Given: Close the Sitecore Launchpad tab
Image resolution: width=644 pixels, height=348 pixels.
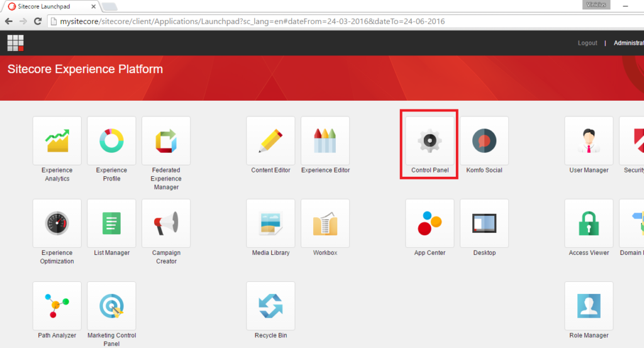Looking at the screenshot, I should pyautogui.click(x=93, y=6).
